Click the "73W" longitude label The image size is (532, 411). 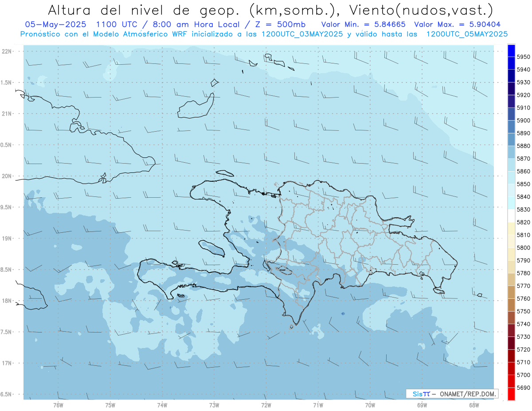pyautogui.click(x=214, y=405)
